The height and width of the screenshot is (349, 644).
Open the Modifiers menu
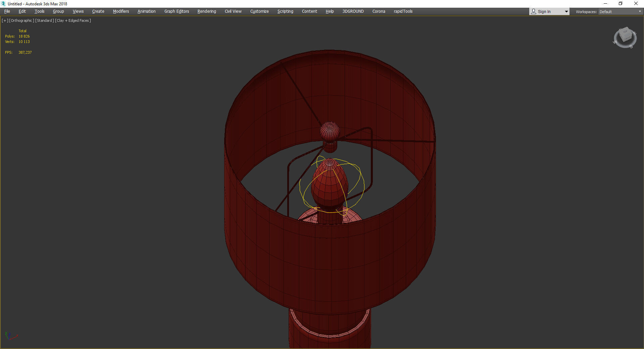point(121,11)
